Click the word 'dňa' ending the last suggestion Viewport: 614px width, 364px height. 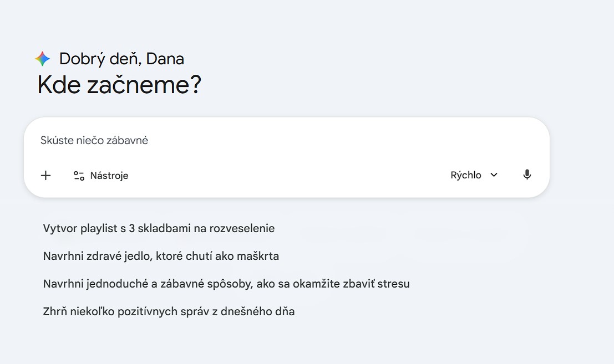[284, 311]
